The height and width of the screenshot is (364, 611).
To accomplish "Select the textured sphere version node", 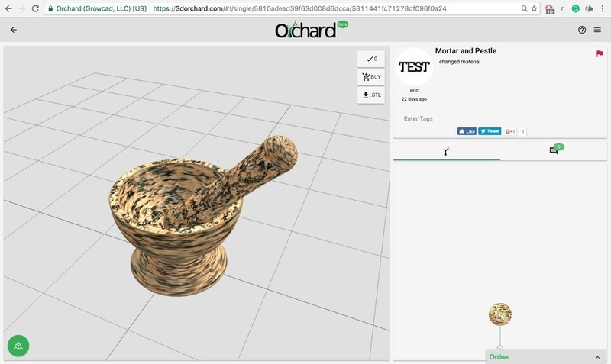I will [500, 314].
